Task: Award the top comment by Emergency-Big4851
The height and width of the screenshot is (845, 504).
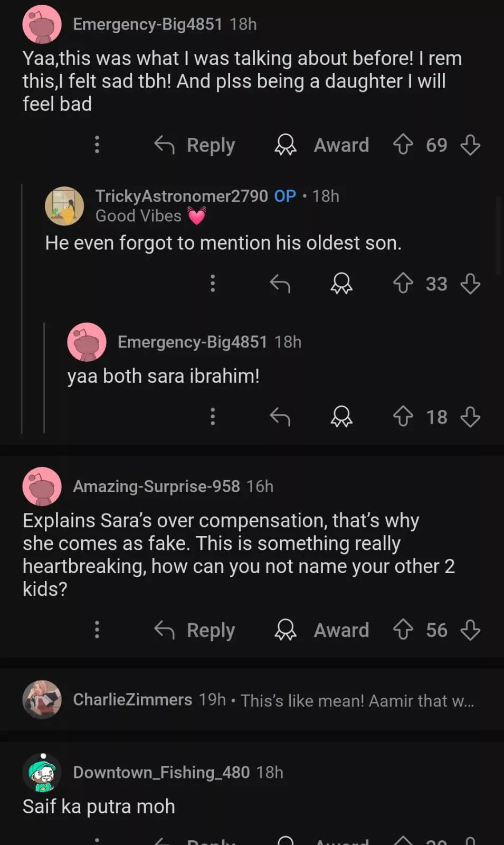Action: [x=322, y=145]
